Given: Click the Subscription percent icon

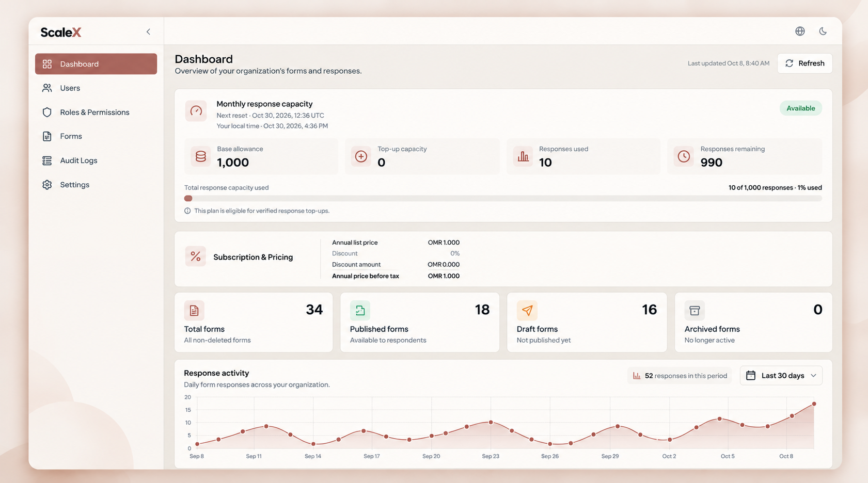Looking at the screenshot, I should point(196,256).
